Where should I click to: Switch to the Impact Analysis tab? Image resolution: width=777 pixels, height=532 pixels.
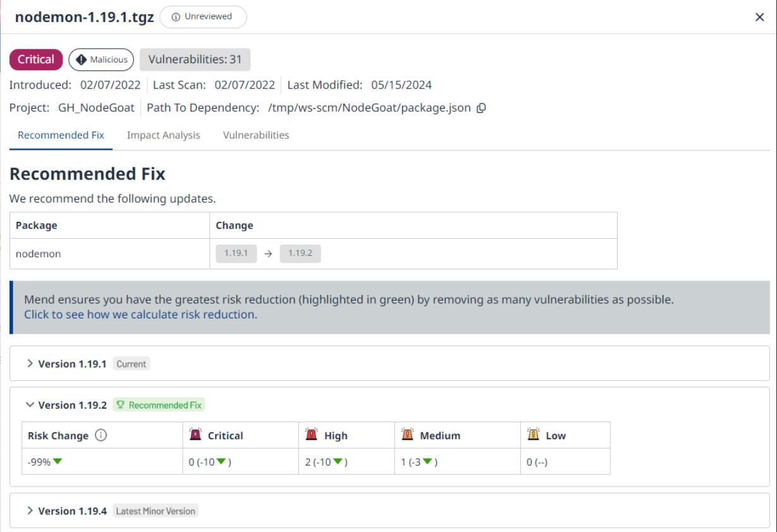coord(163,135)
